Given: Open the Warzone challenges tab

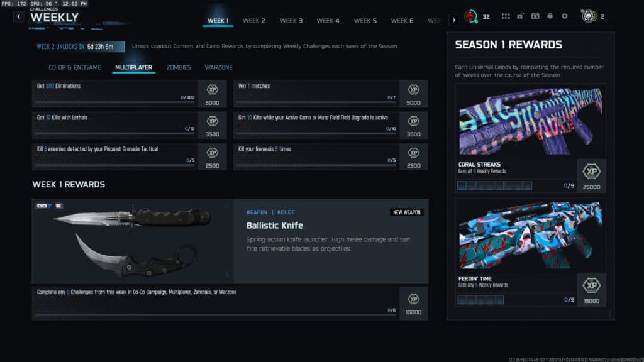Looking at the screenshot, I should coord(218,67).
